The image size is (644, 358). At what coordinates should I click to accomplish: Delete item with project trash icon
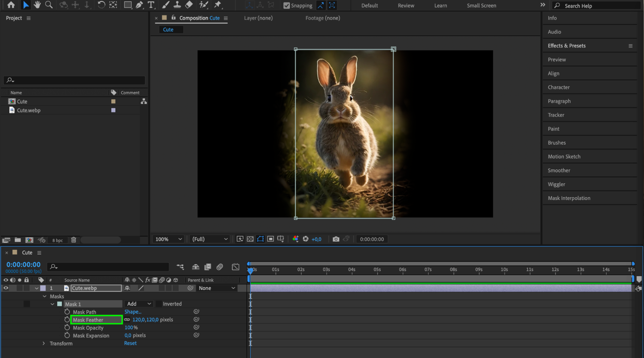coord(73,240)
